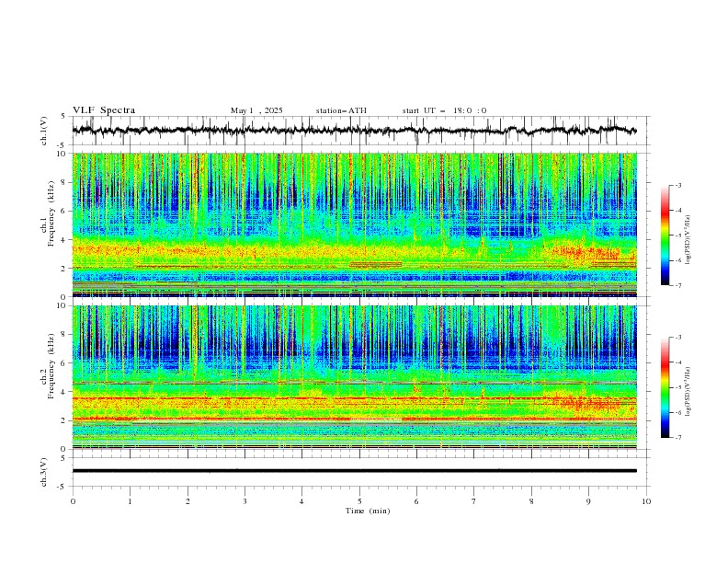Screen dimensions: 728x563
Task: Click the "-4" tick on ch.2 colorbar
Action: pos(677,362)
